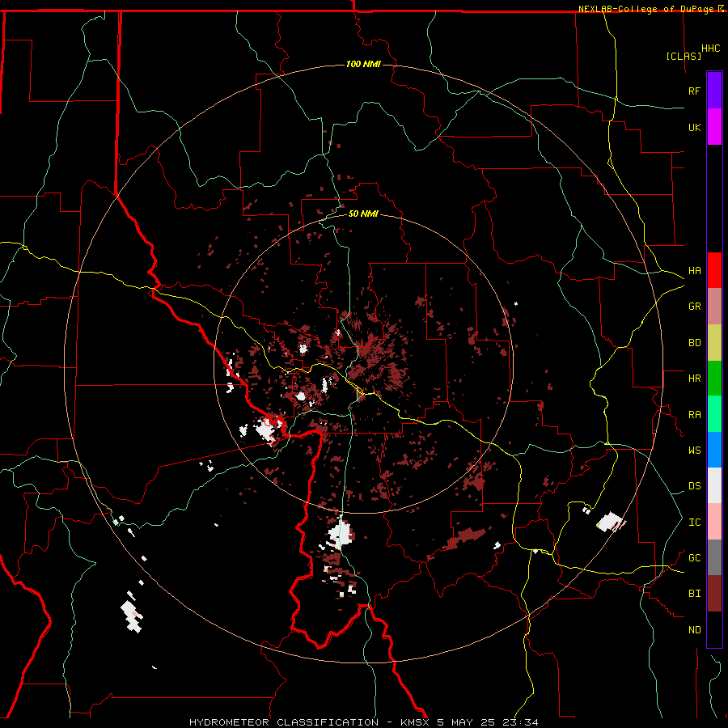Click the HR legend label
This screenshot has width=728, height=728.
click(x=694, y=379)
